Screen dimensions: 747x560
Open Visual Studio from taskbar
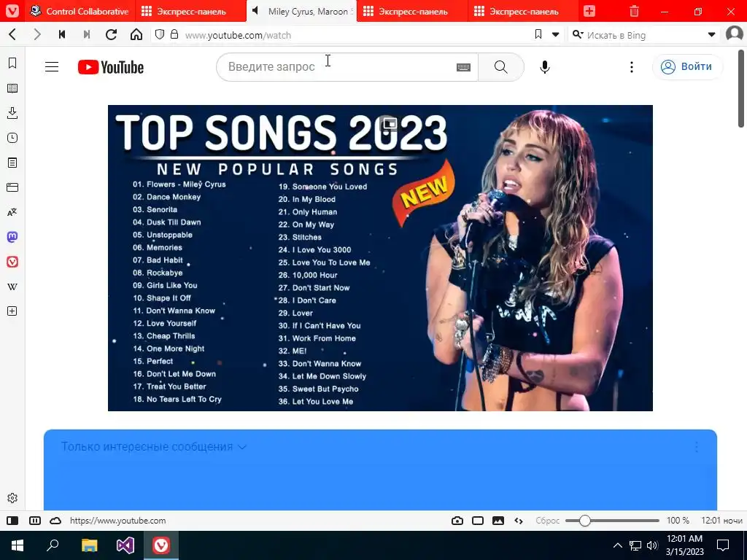pyautogui.click(x=125, y=545)
